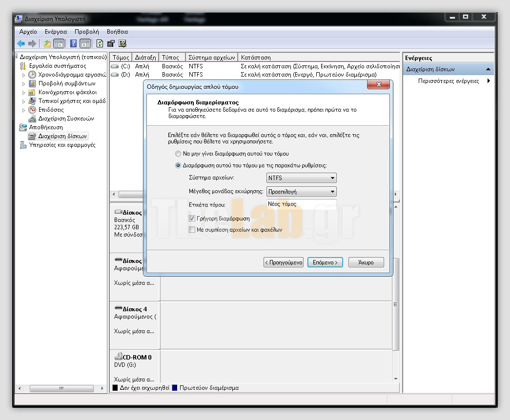Viewport: 510px width, 420px height.
Task: Click the Ετικέτα τόμου text field
Action: [302, 204]
